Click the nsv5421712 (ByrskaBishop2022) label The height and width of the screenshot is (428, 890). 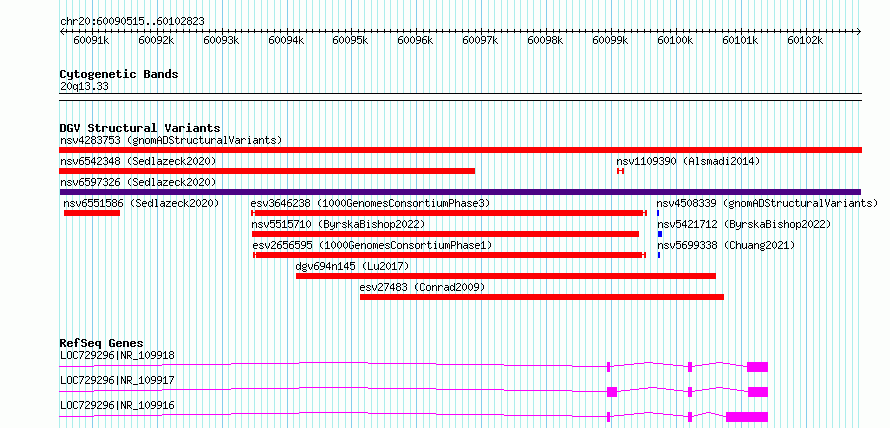pyautogui.click(x=744, y=224)
